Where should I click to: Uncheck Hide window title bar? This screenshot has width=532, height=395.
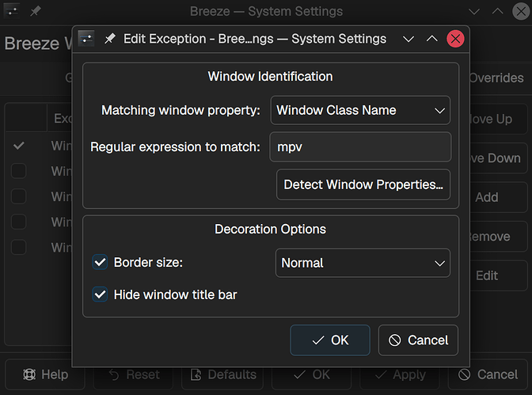coord(100,294)
